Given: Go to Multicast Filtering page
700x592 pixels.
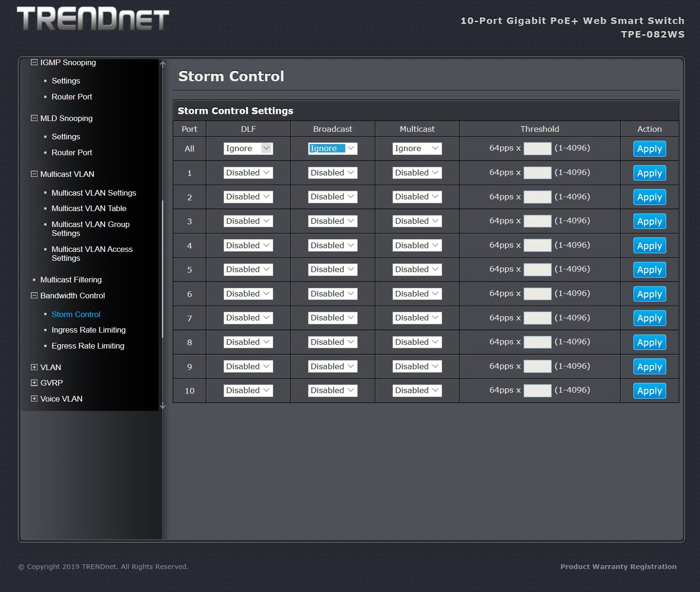Looking at the screenshot, I should (x=71, y=280).
